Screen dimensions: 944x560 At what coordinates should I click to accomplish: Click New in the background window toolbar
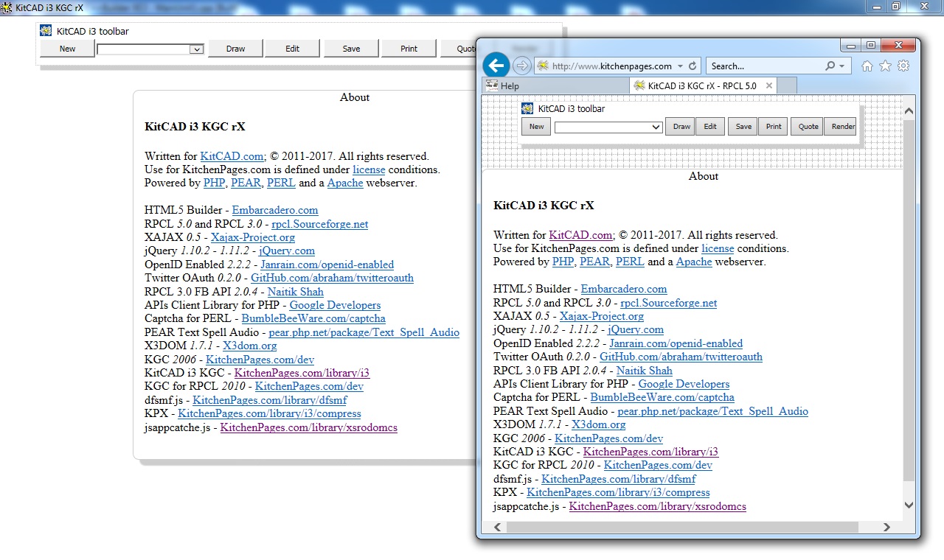click(x=67, y=49)
